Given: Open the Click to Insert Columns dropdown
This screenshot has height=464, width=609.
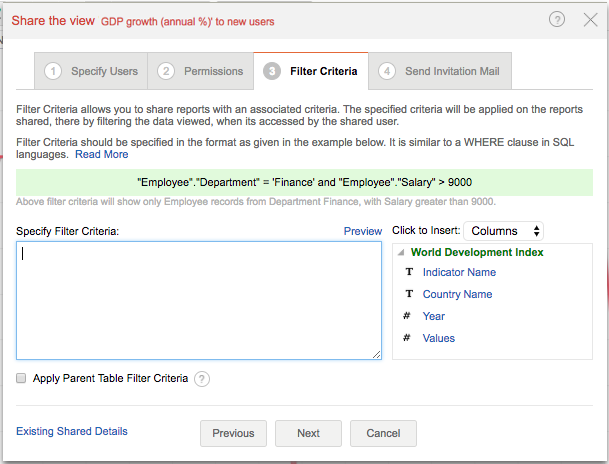Looking at the screenshot, I should (503, 231).
